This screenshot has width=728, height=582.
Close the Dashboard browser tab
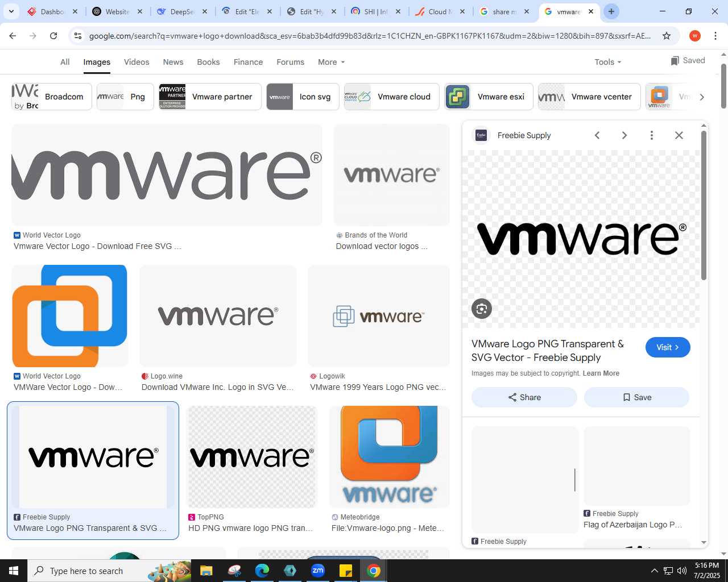[75, 11]
